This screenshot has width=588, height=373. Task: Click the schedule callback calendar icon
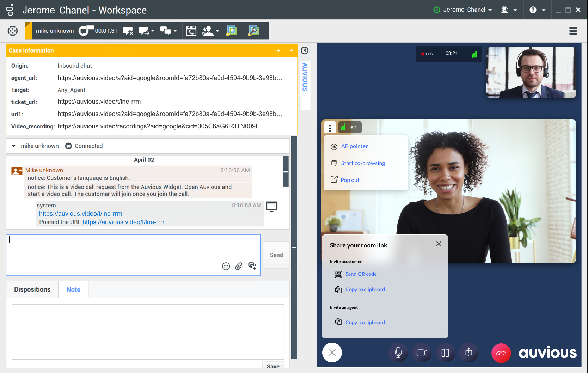pos(191,31)
